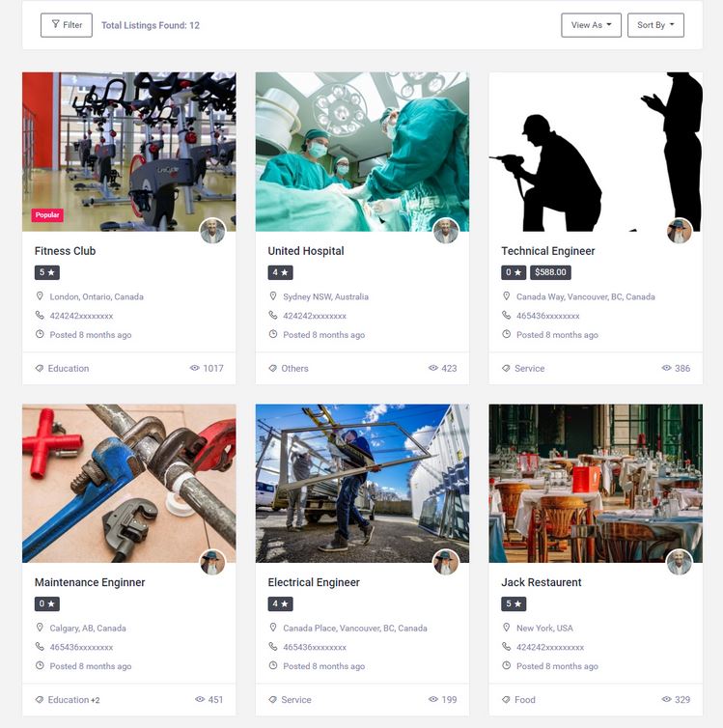Click the location pin icon beside Sydney NSW, Australia
Viewport: 723px width, 728px height.
click(273, 296)
